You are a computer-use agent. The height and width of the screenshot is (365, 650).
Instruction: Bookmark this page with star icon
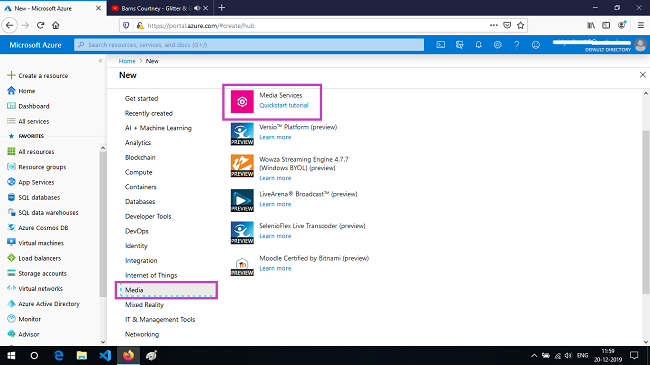pyautogui.click(x=521, y=25)
